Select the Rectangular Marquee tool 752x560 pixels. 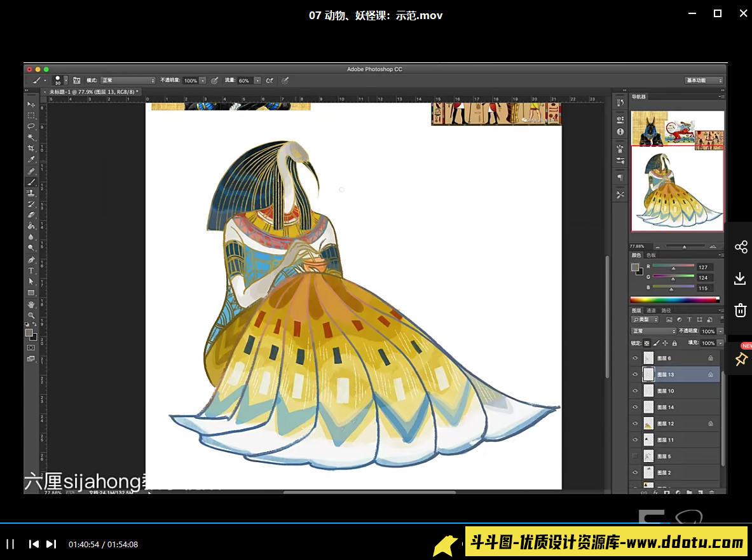(31, 116)
